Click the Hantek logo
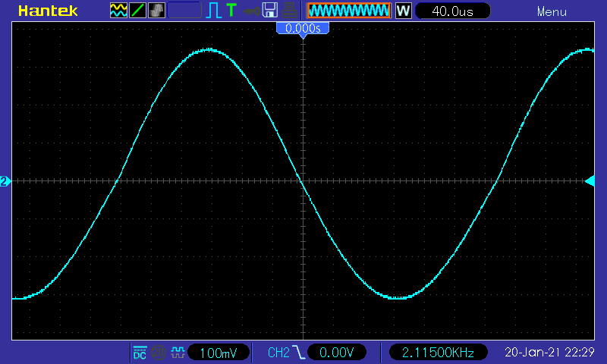 [48, 11]
